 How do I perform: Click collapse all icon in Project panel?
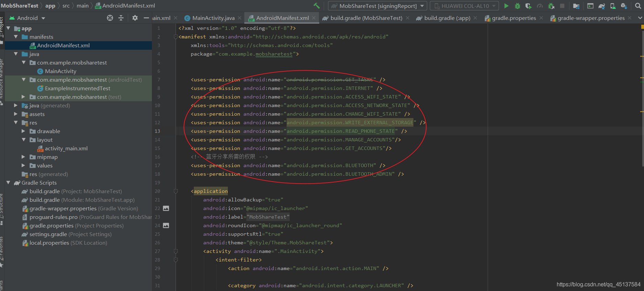121,18
